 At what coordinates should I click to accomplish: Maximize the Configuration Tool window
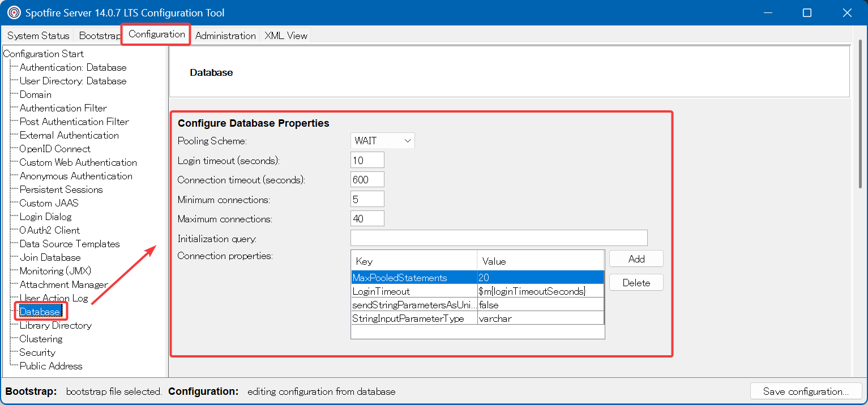pos(807,12)
